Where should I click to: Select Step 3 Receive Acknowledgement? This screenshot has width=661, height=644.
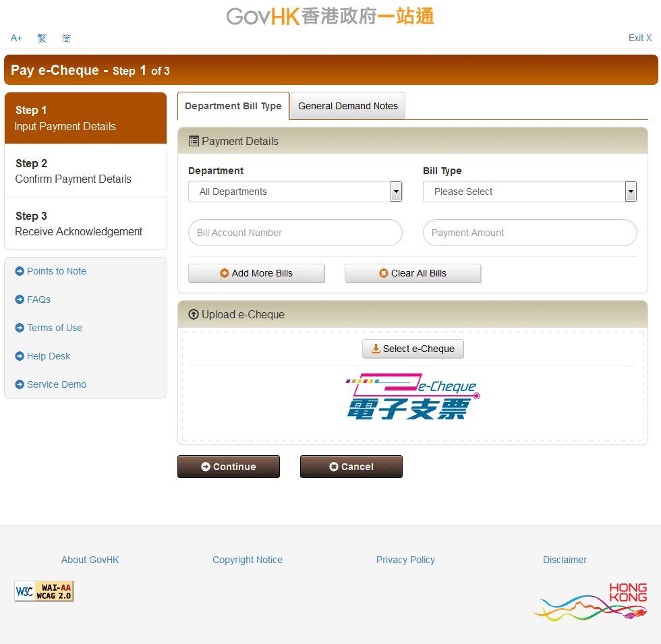[x=86, y=223]
